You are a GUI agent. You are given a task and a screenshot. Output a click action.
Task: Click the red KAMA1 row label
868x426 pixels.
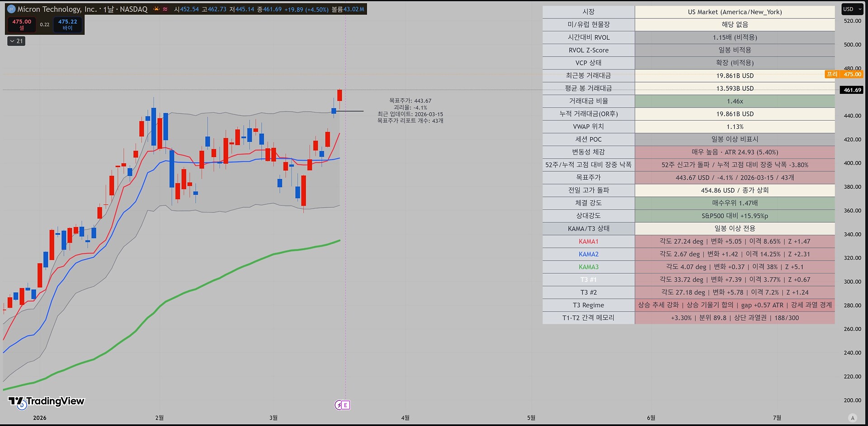[589, 241]
